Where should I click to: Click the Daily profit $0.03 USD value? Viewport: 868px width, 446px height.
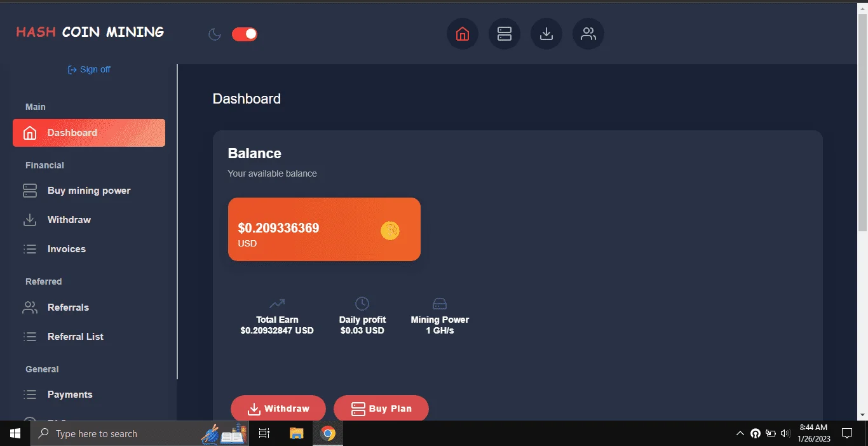coord(362,330)
